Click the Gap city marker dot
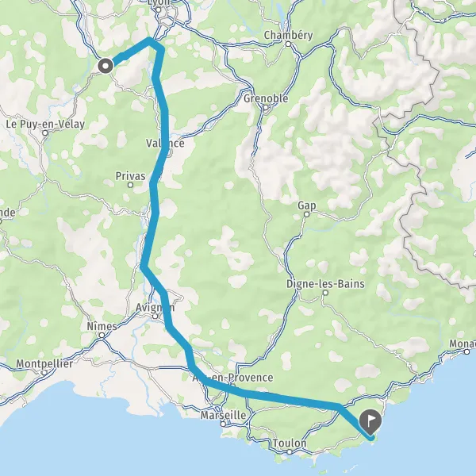The width and height of the screenshot is (476, 476). pos(306,214)
